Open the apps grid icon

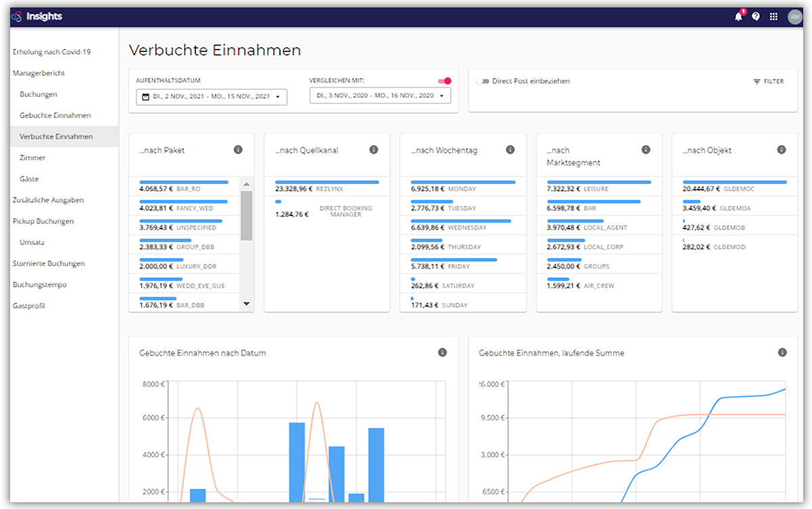(x=773, y=17)
